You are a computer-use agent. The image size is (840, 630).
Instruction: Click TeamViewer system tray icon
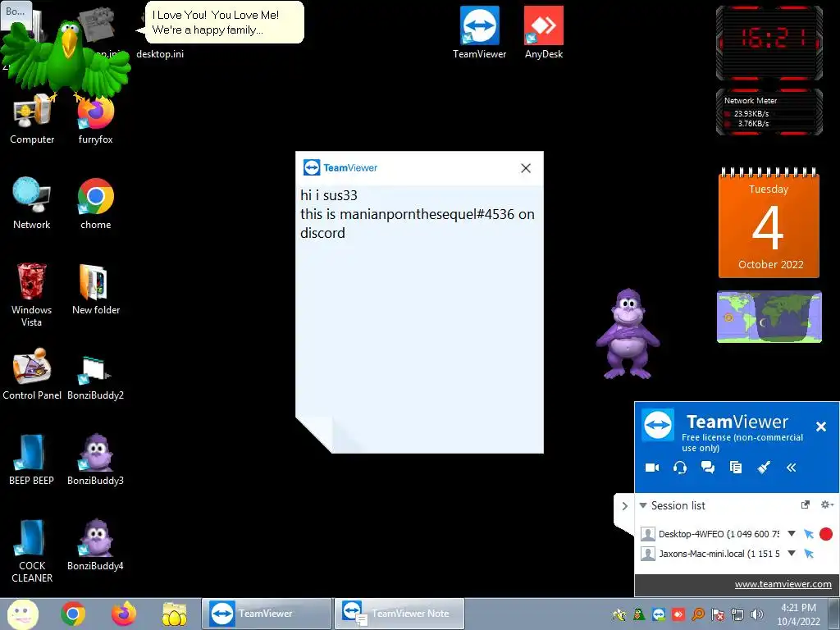659,614
